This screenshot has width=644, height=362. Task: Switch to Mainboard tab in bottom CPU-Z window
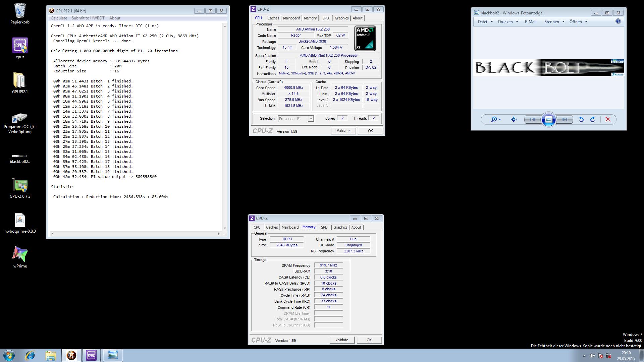(x=290, y=227)
